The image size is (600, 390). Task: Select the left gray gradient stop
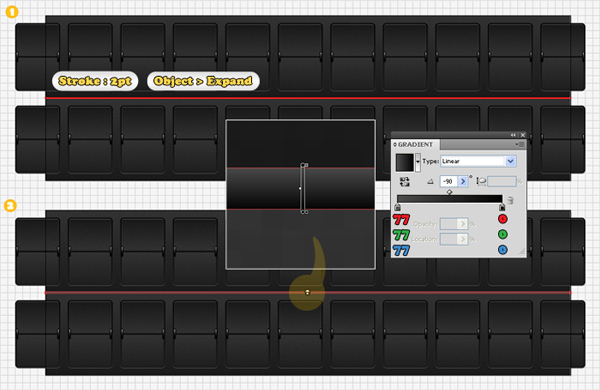[397, 207]
